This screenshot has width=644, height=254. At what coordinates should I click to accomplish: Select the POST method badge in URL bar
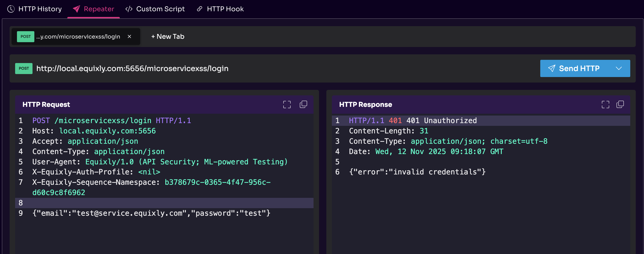pyautogui.click(x=24, y=68)
